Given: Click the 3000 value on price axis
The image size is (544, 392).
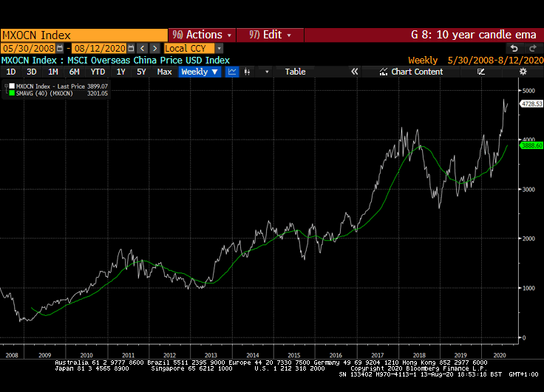Looking at the screenshot, I should coord(528,189).
